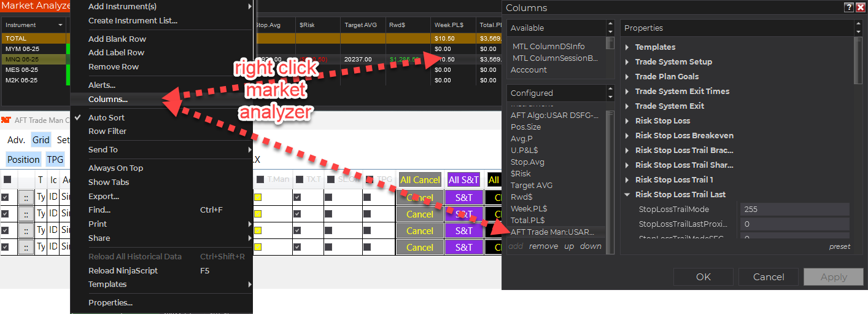Click the All S&T header button

point(463,179)
